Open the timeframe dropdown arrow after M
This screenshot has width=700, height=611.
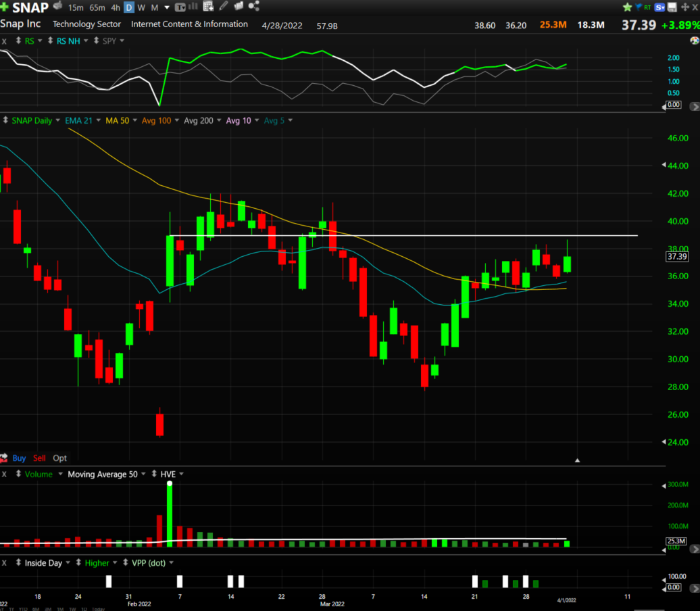click(167, 7)
